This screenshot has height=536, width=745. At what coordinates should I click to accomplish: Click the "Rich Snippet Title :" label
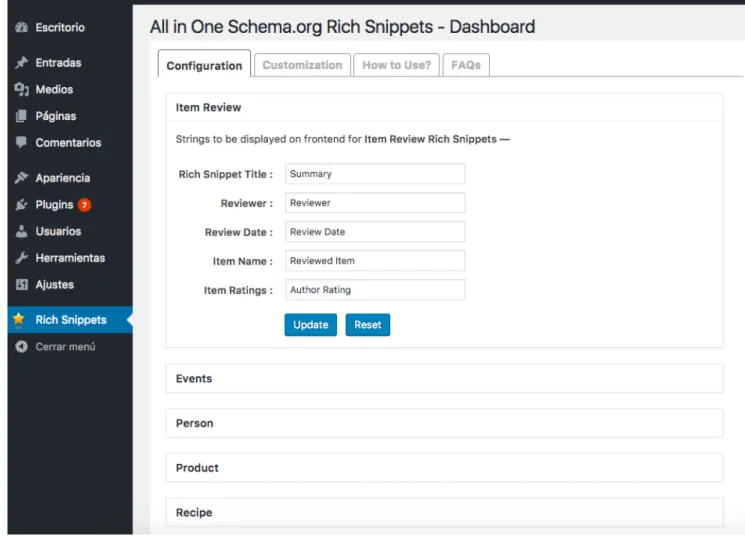pyautogui.click(x=226, y=174)
